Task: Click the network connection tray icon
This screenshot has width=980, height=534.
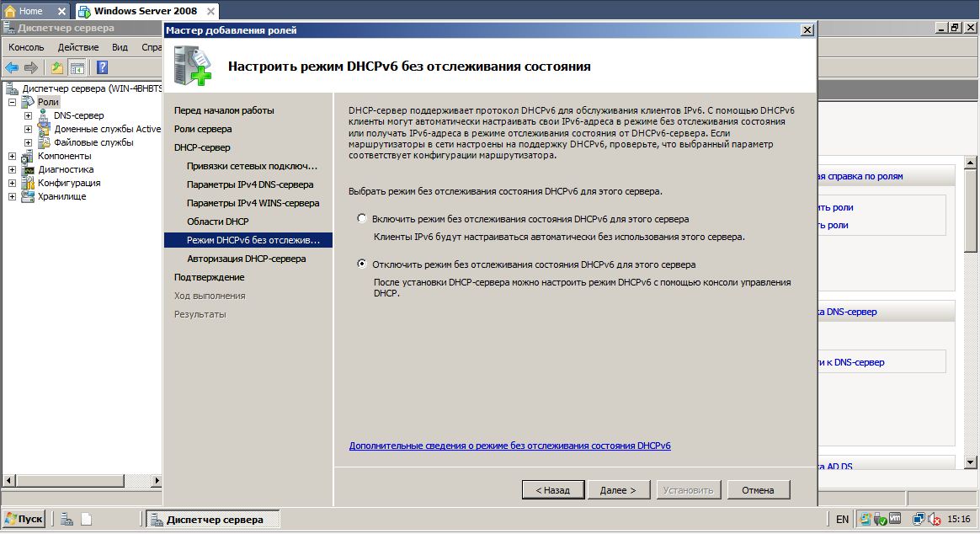Action: 919,519
